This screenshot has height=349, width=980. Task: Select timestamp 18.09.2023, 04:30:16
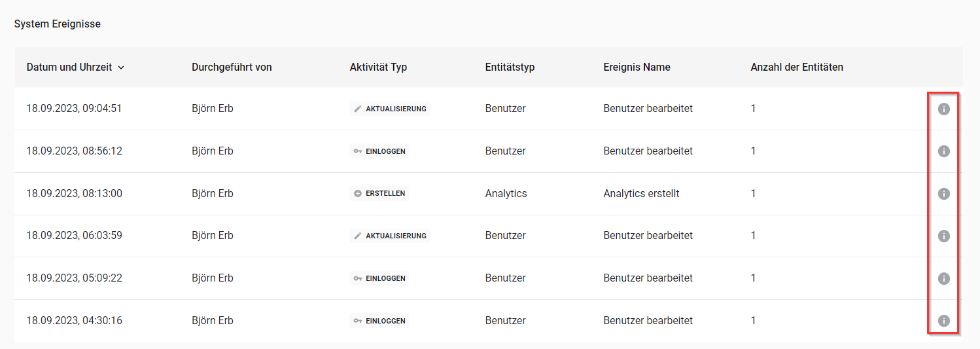[x=74, y=320]
